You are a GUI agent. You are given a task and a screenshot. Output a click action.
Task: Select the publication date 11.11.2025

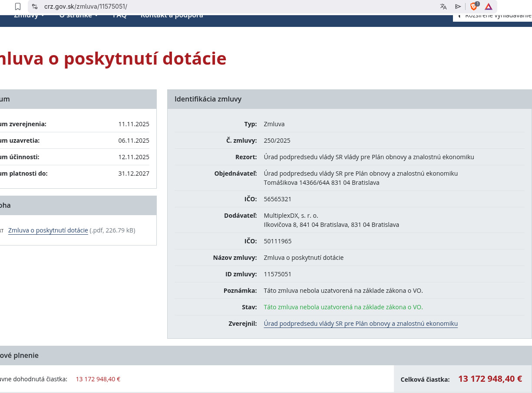pyautogui.click(x=134, y=124)
